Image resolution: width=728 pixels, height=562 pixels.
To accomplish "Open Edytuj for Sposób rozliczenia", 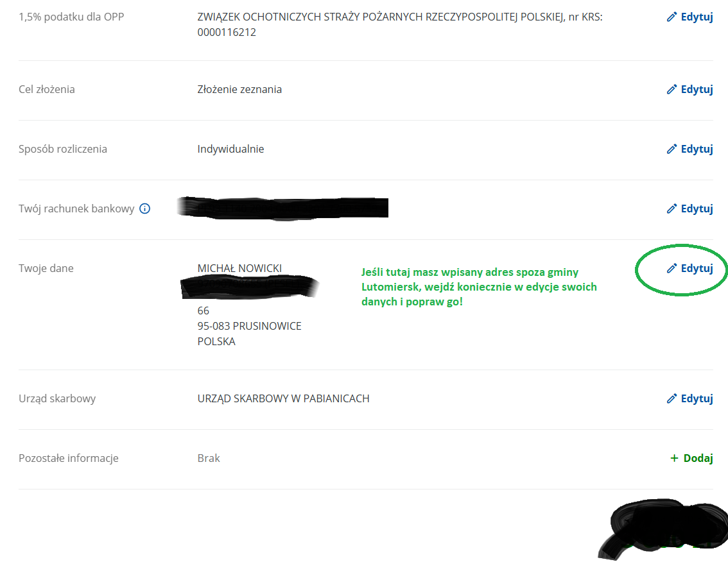I will click(690, 149).
